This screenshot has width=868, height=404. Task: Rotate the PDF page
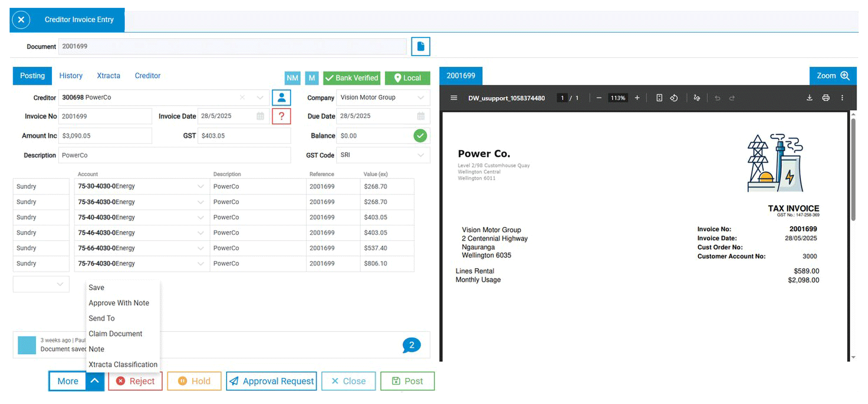pyautogui.click(x=674, y=98)
